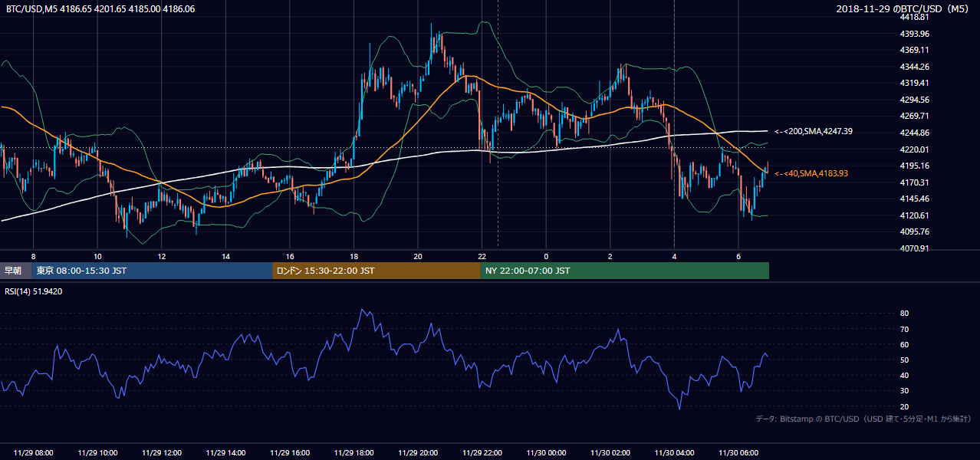Click the RSI axis level 60
The image size is (980, 460).
coord(904,345)
